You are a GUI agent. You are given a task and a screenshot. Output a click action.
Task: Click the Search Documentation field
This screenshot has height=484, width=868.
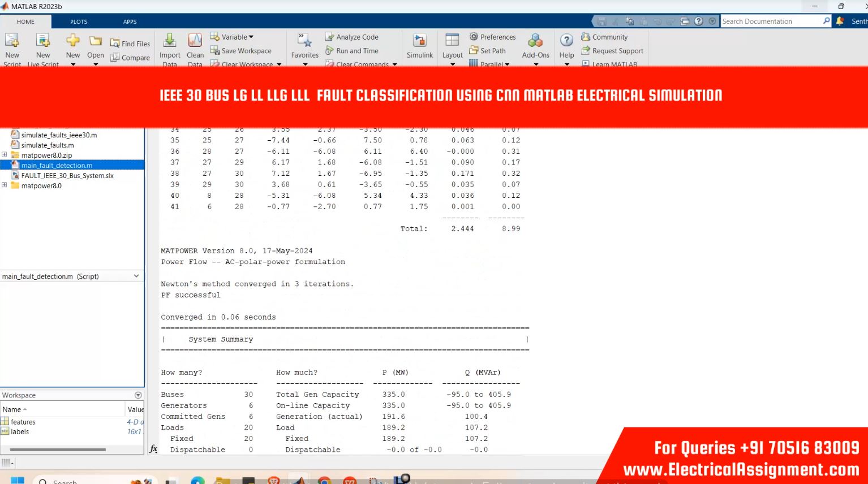pos(771,21)
